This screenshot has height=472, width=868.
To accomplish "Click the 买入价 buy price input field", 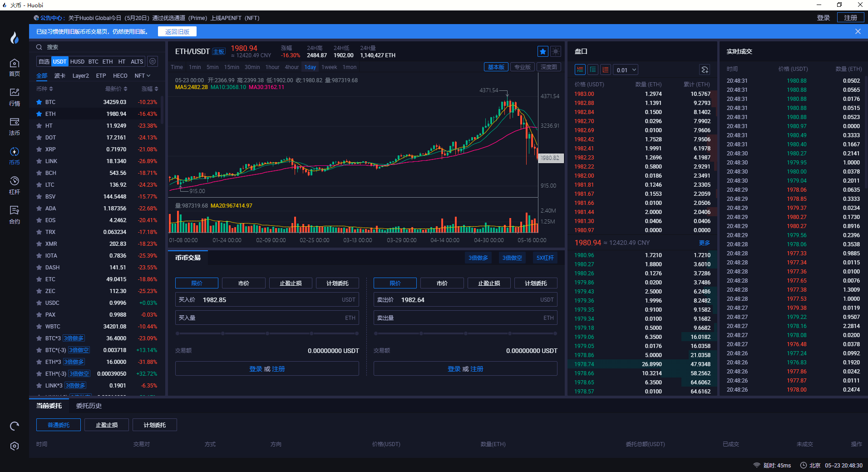I will click(267, 300).
